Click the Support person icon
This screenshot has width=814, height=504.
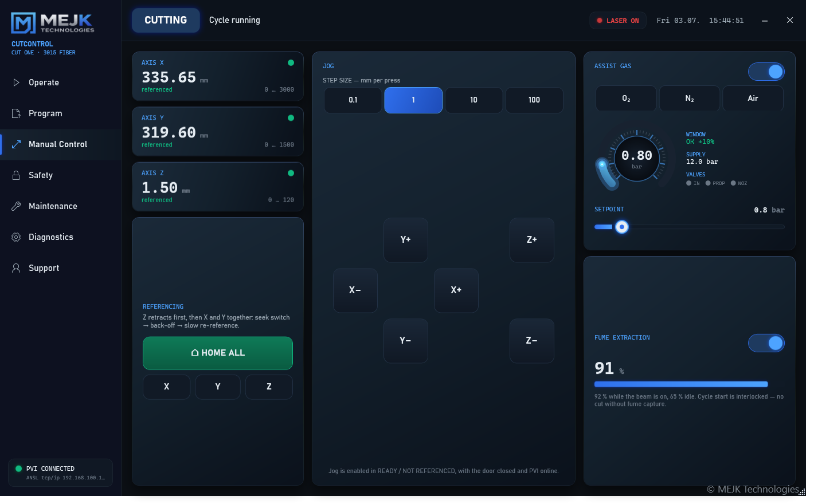click(x=16, y=268)
